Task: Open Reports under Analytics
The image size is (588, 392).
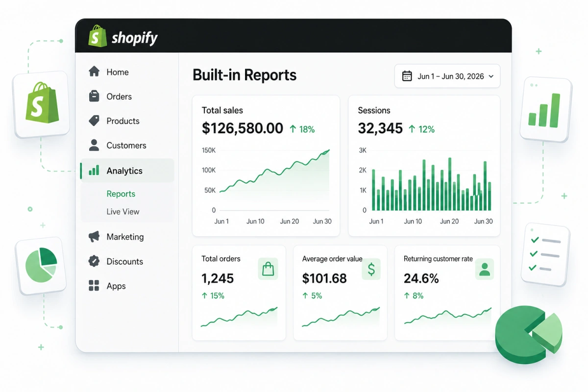Action: [121, 194]
